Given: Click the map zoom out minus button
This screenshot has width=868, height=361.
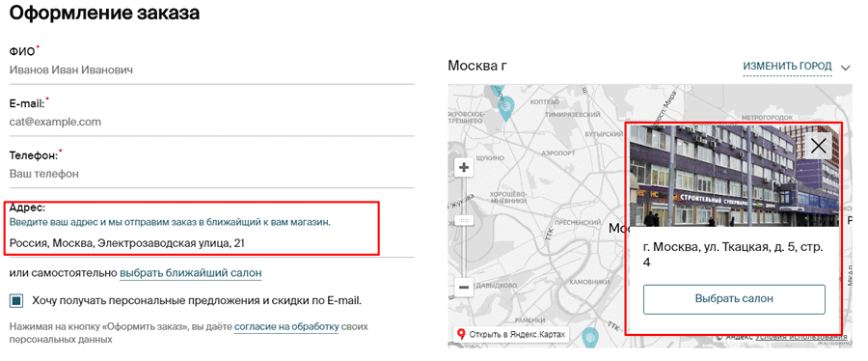Looking at the screenshot, I should 464,288.
